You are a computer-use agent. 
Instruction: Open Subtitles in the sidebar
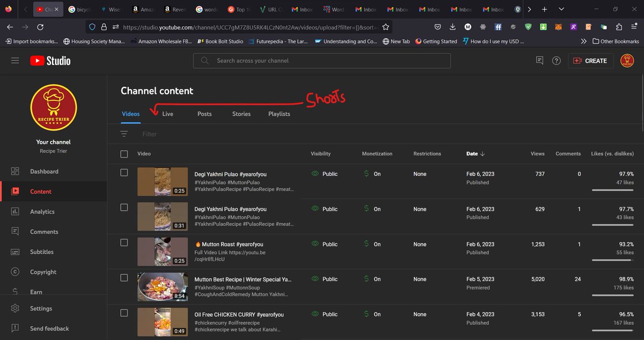[x=54, y=252]
